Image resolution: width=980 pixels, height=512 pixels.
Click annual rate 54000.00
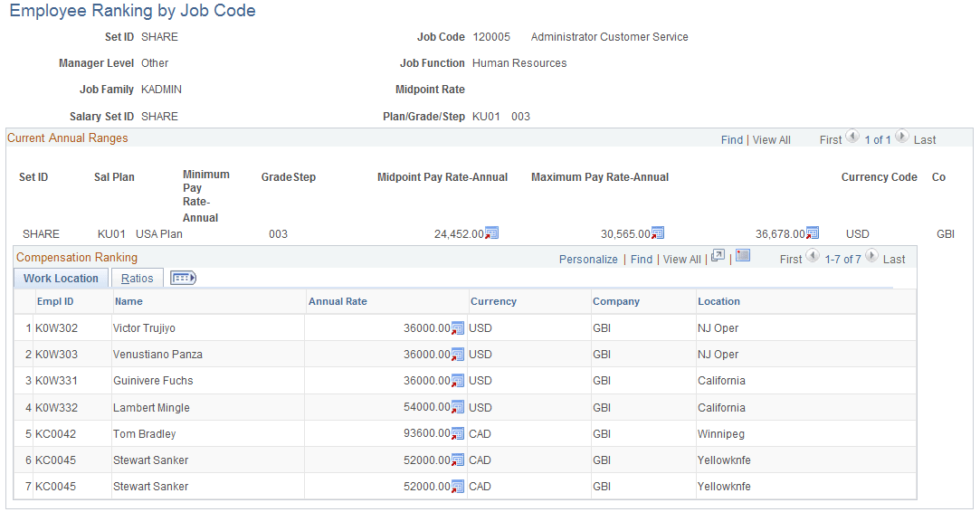click(427, 407)
